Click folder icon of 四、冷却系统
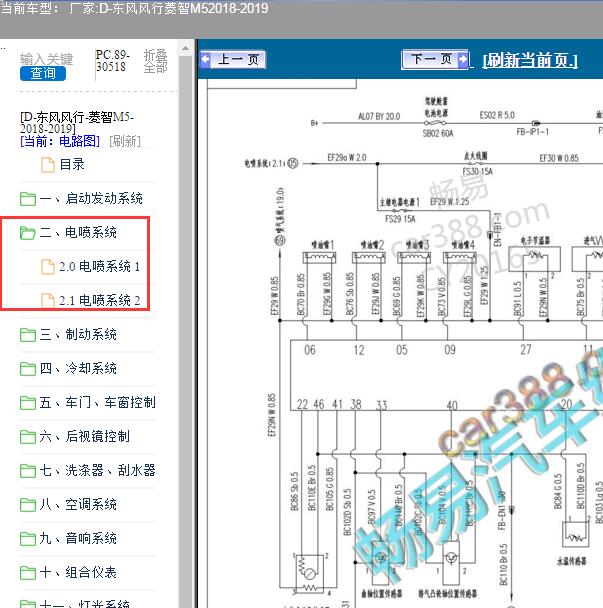The height and width of the screenshot is (608, 603). point(28,369)
